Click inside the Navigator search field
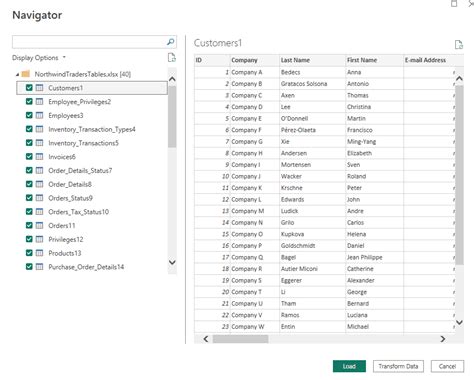 tap(88, 42)
